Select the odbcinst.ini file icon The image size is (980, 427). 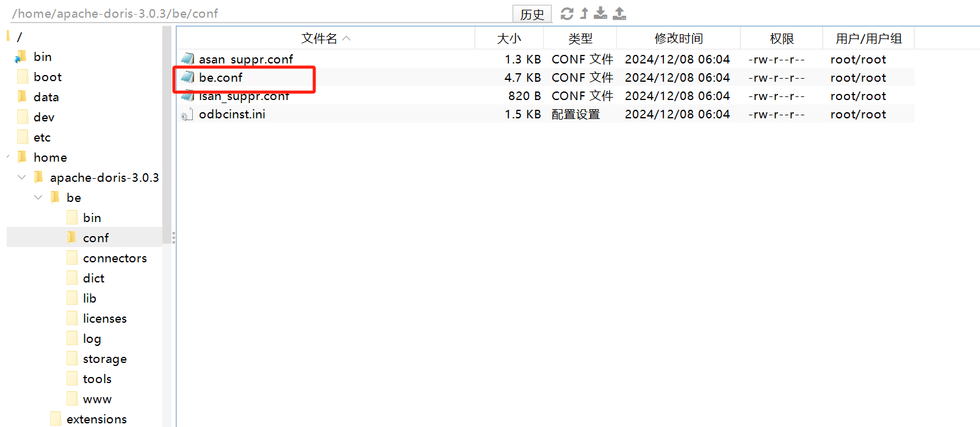pyautogui.click(x=187, y=114)
